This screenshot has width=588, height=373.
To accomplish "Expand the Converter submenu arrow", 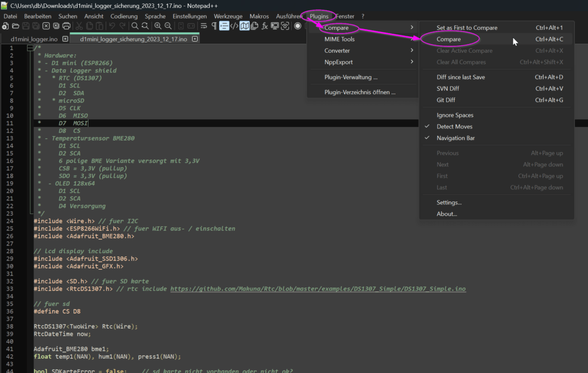I will [x=412, y=50].
